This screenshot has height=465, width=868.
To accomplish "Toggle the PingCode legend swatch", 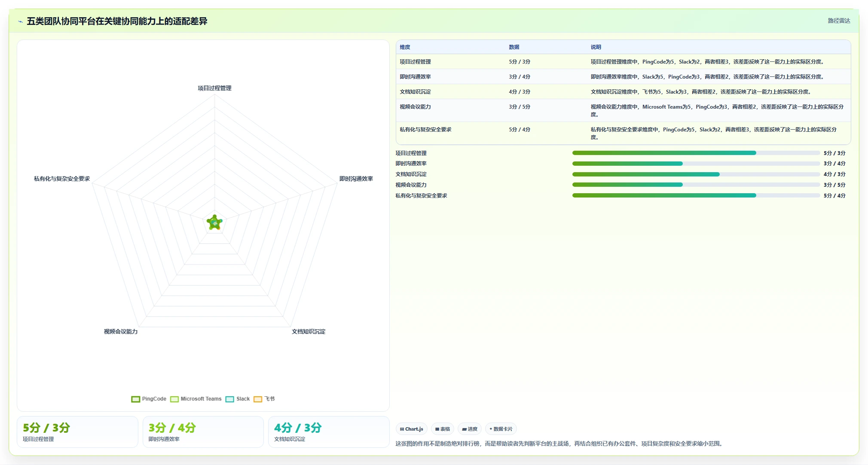I will (136, 399).
